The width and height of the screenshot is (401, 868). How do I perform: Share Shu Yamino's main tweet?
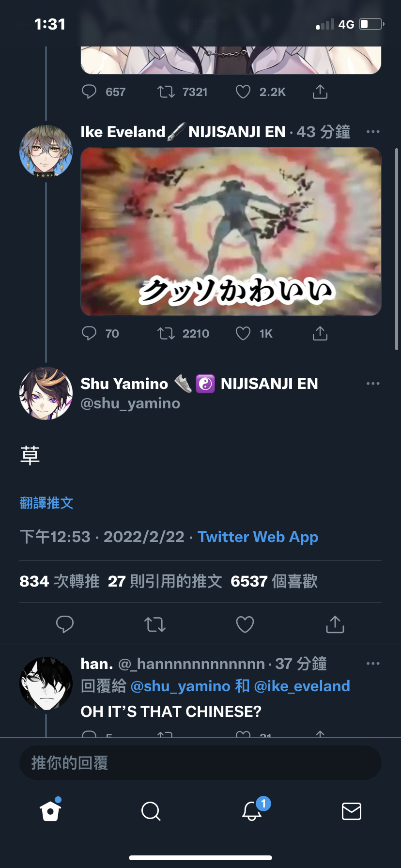[335, 624]
